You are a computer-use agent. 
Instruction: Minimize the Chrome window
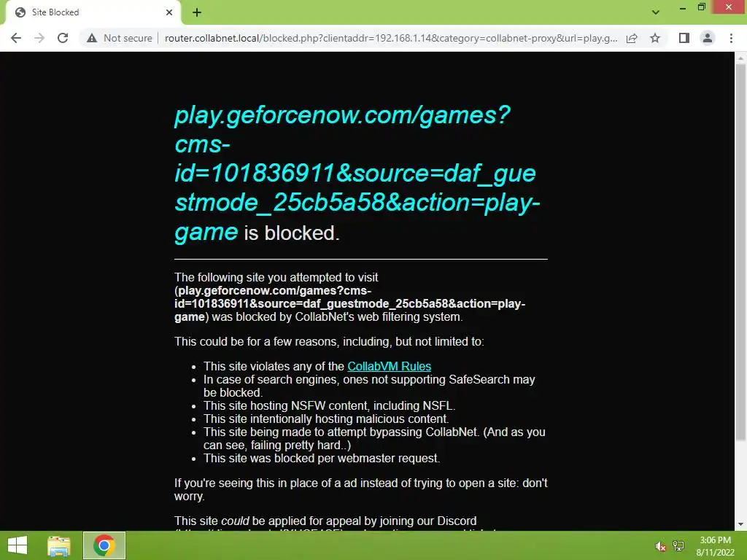point(683,7)
